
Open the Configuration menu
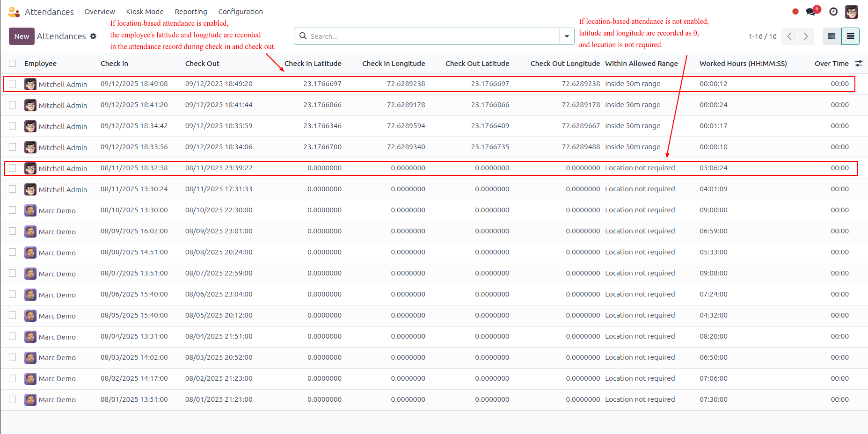pyautogui.click(x=241, y=12)
